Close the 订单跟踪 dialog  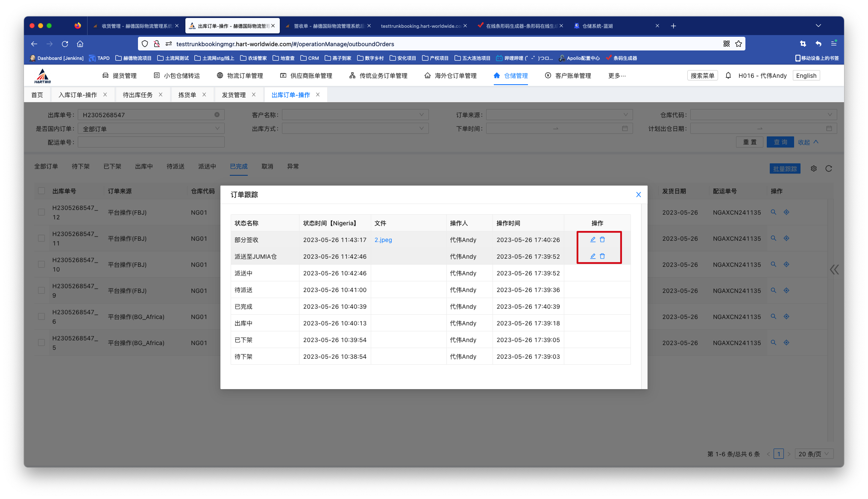[639, 195]
